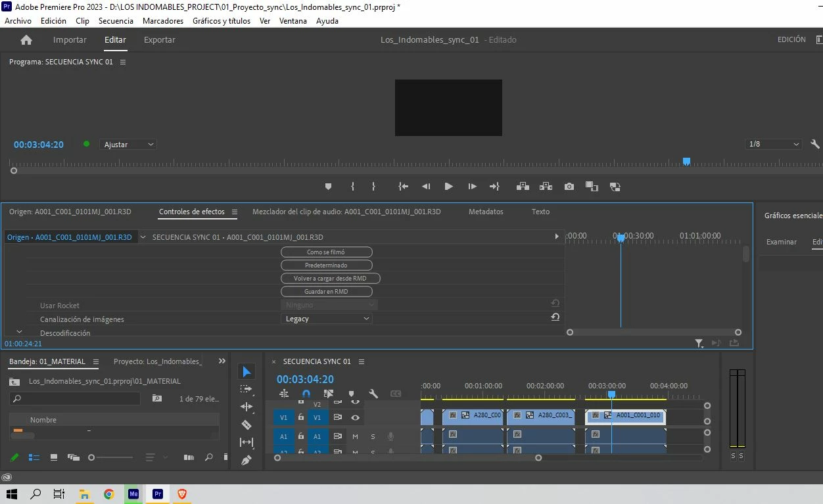
Task: Open Controles de efectos panel menu
Action: click(x=234, y=212)
